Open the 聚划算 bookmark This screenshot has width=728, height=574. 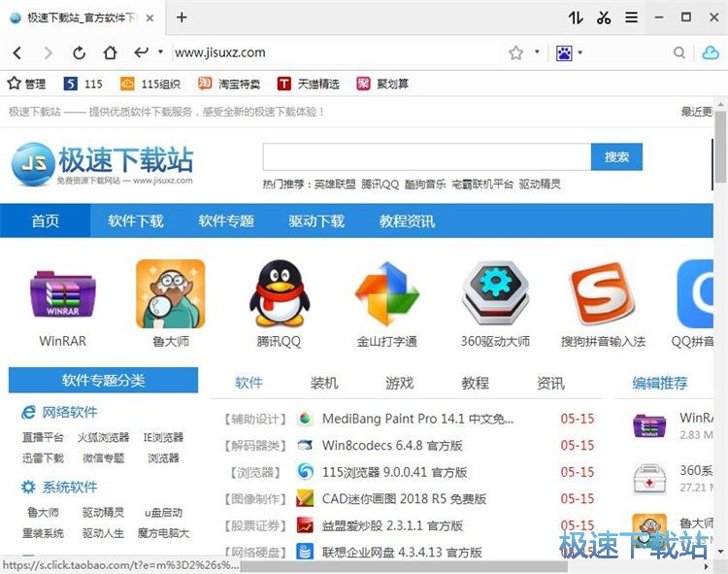point(382,84)
